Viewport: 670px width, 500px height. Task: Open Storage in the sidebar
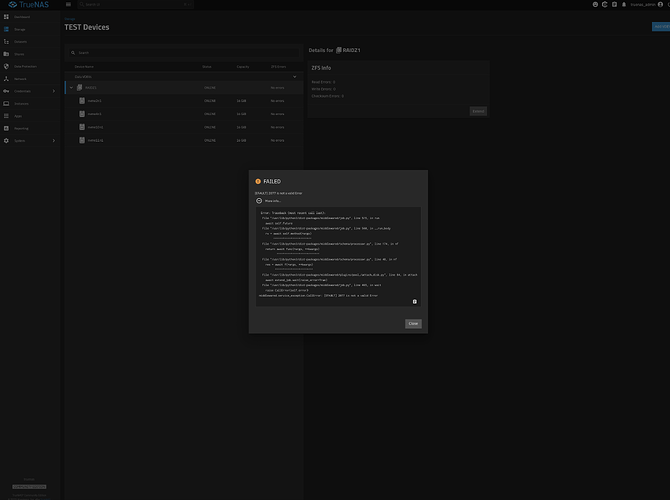(30, 29)
